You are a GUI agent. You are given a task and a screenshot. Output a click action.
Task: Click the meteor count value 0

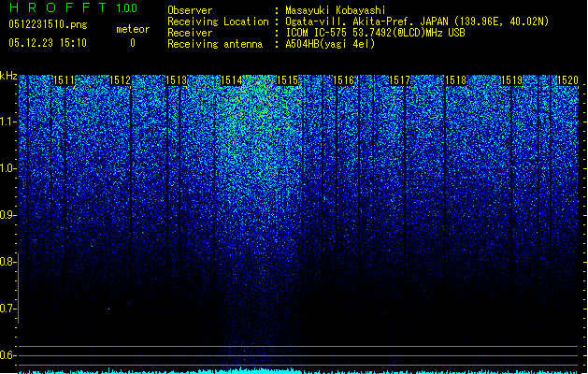(133, 43)
